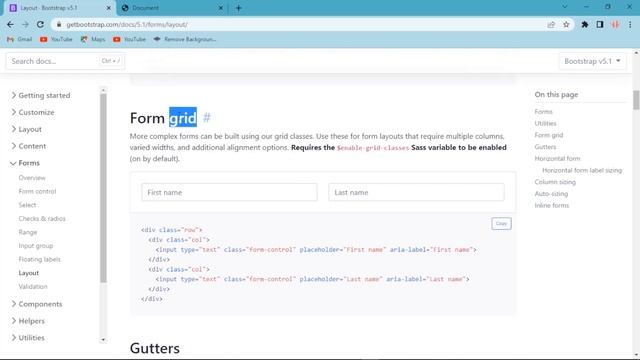The height and width of the screenshot is (360, 640).
Task: Select the active Layout sidebar link
Action: [x=29, y=273]
